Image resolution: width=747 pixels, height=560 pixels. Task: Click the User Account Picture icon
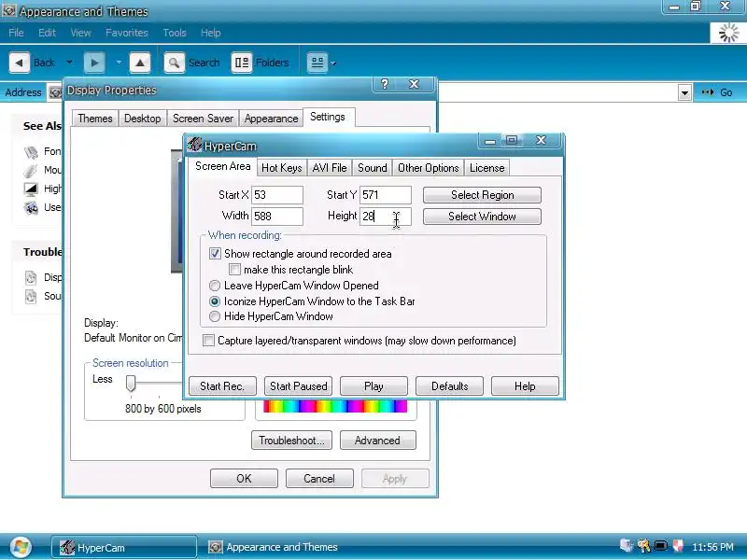[x=31, y=207]
